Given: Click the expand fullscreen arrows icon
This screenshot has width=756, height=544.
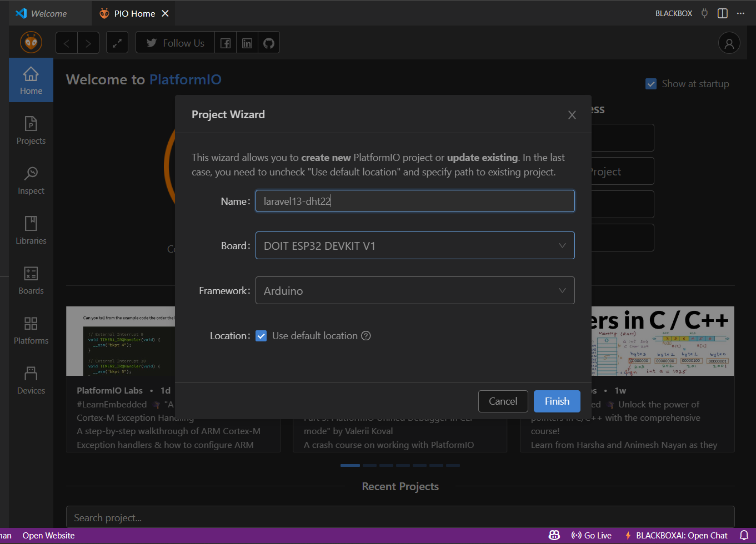Looking at the screenshot, I should coord(117,43).
